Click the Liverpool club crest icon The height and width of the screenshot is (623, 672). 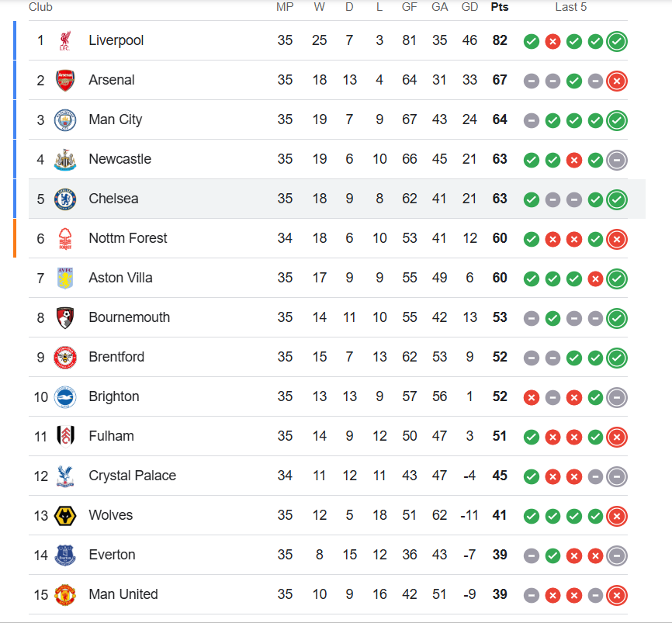click(65, 41)
